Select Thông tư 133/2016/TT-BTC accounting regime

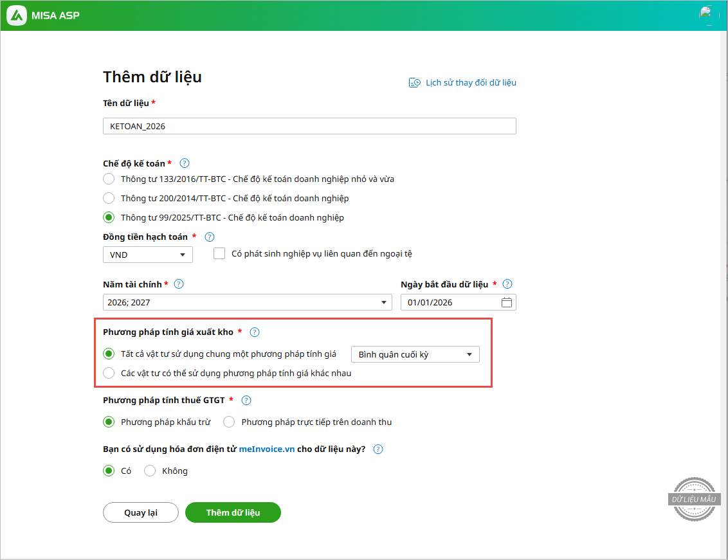(109, 179)
